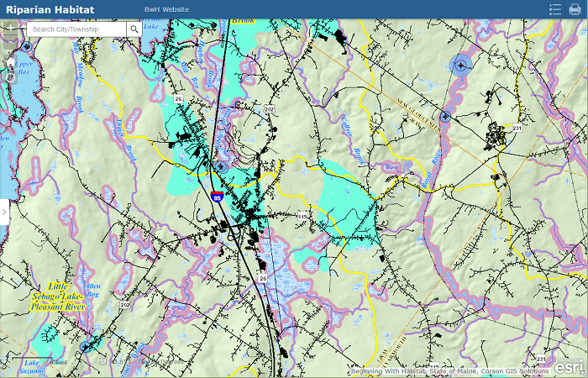Open the legend/layer list icon
Image resolution: width=588 pixels, height=378 pixels.
(x=555, y=9)
